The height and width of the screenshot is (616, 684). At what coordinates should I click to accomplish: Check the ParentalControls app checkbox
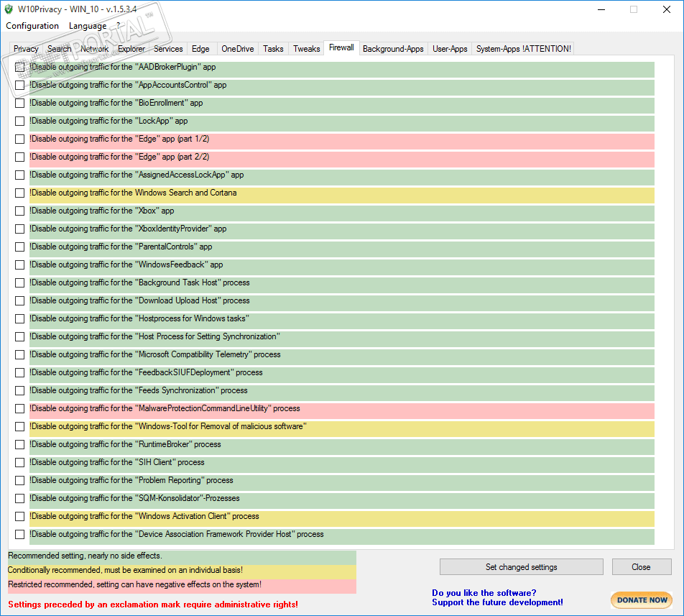pyautogui.click(x=19, y=247)
